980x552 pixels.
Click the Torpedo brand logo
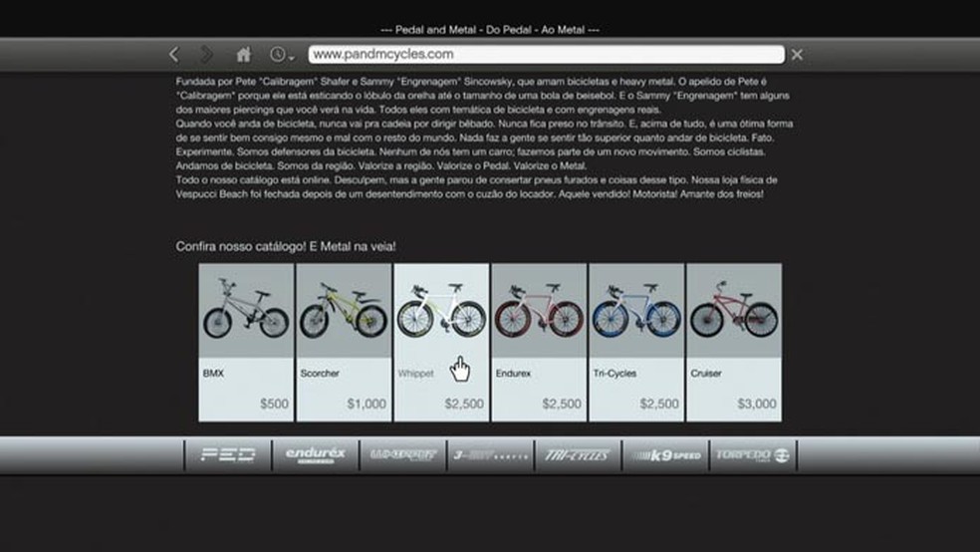(752, 455)
